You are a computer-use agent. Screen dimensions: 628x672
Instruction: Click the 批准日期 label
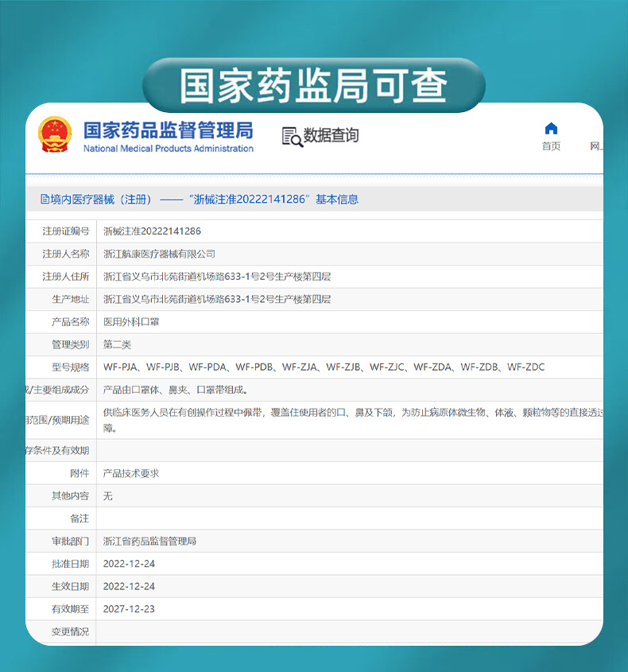[x=70, y=564]
